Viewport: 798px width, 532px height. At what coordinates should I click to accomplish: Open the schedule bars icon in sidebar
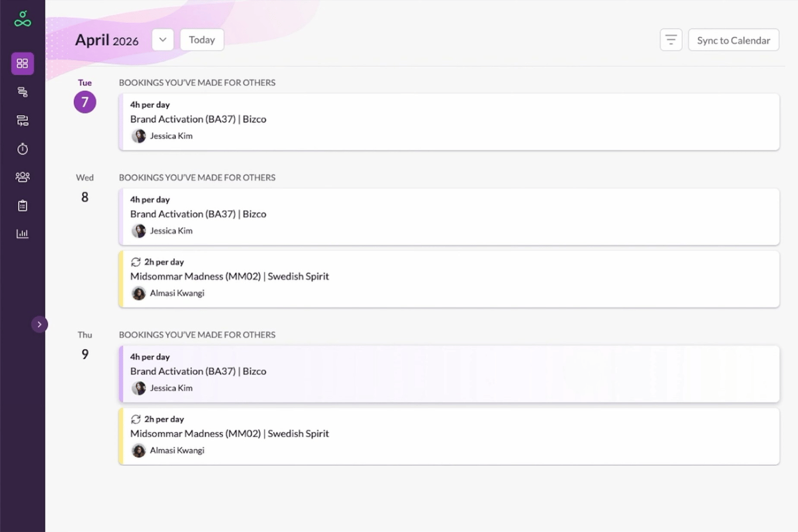tap(23, 92)
